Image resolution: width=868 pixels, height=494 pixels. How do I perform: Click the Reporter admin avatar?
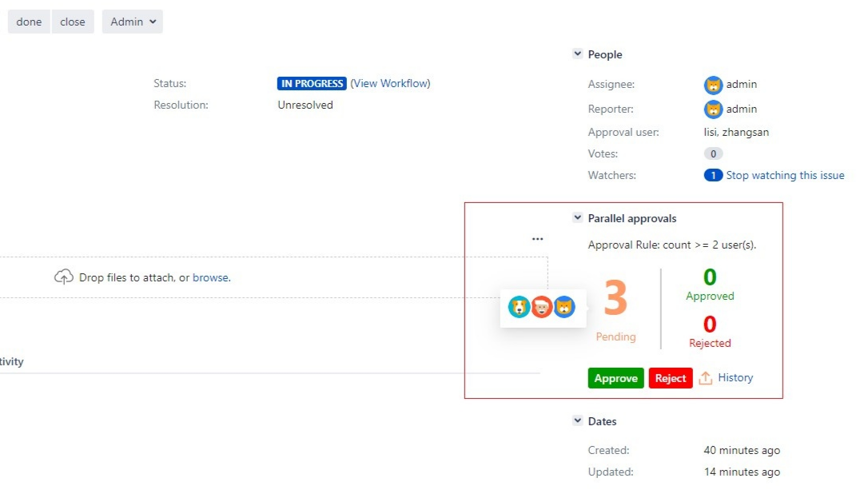tap(713, 110)
